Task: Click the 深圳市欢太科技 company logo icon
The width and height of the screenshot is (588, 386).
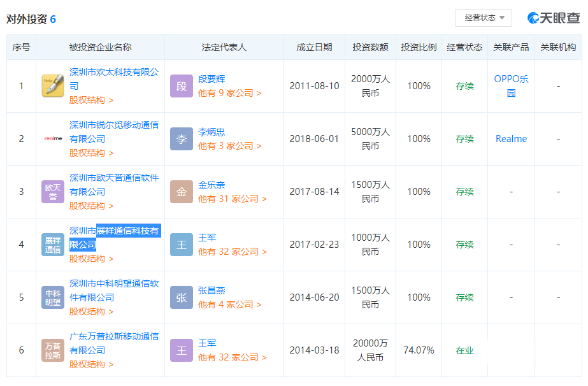Action: 53,86
